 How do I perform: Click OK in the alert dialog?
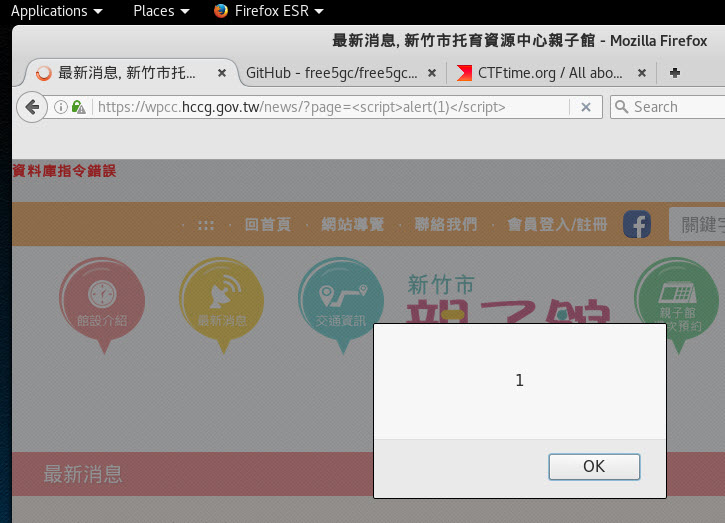click(594, 467)
